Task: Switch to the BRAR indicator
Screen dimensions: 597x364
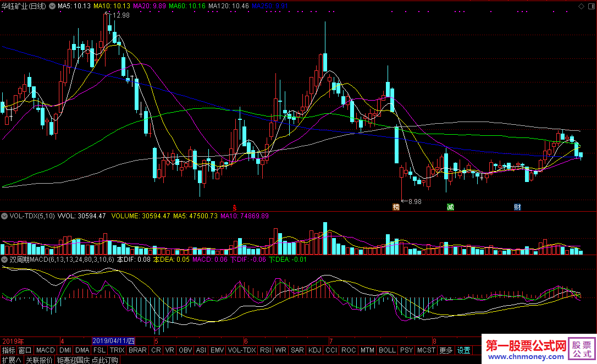Action: (137, 350)
